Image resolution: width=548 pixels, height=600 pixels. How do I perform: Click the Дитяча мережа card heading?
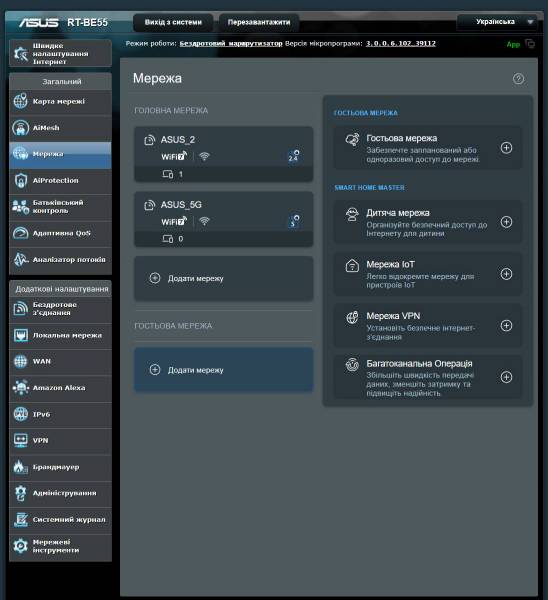(398, 213)
